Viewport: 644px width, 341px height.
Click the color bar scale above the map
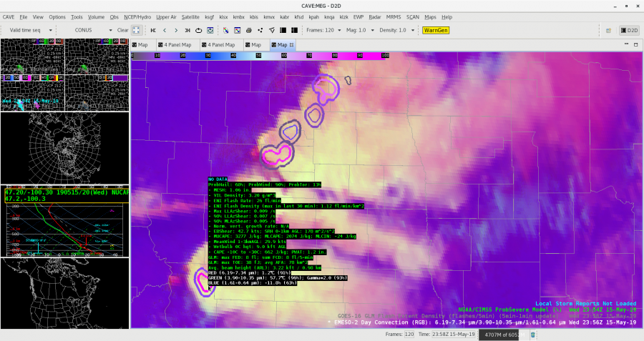coord(260,55)
